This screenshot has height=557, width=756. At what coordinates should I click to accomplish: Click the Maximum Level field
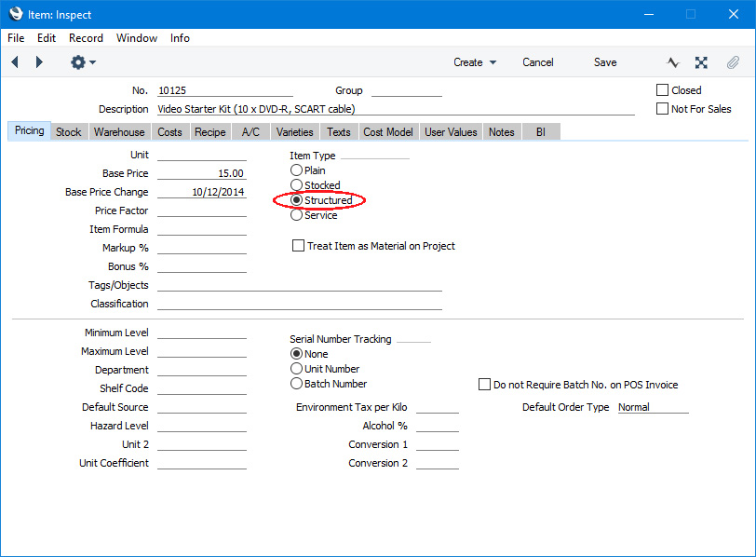coord(202,351)
